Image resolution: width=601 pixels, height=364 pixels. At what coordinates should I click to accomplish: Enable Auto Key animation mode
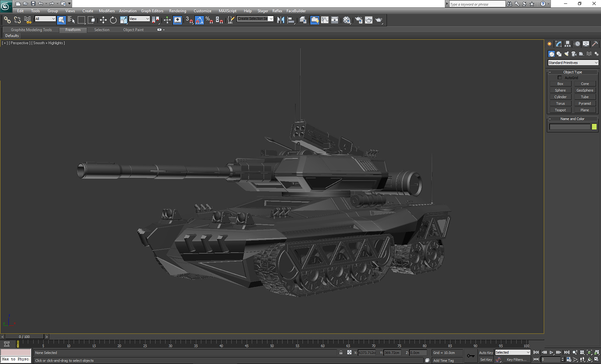tap(486, 352)
